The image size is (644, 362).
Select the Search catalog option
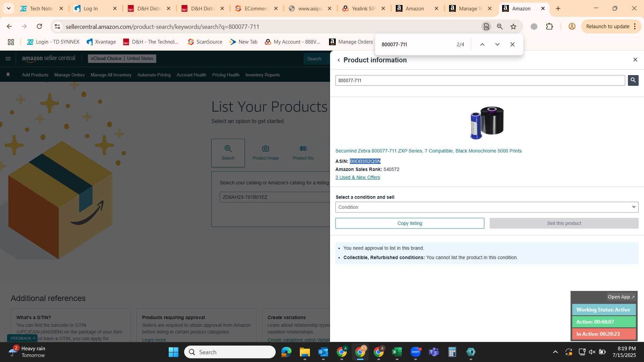click(228, 153)
